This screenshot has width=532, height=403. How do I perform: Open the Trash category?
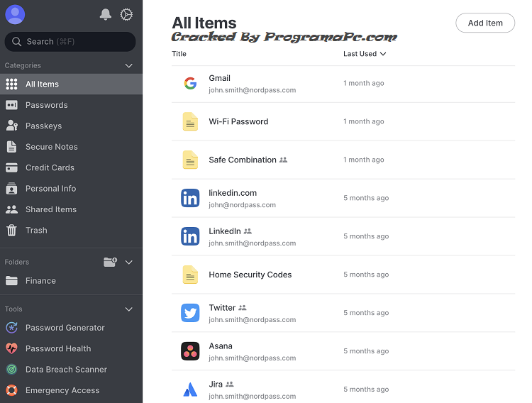[x=36, y=231]
